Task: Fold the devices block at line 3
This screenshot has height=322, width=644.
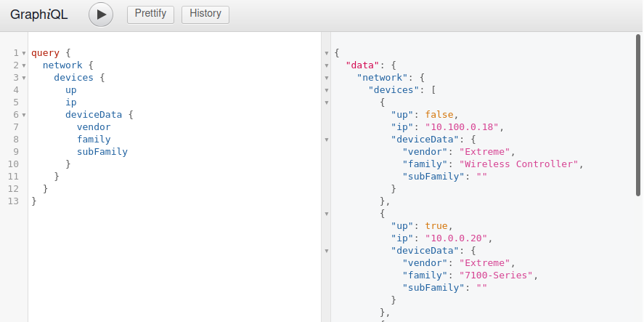Action: point(23,78)
